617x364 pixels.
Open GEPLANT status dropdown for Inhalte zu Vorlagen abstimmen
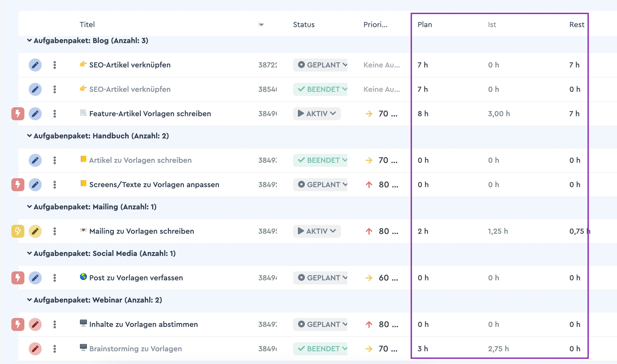320,324
